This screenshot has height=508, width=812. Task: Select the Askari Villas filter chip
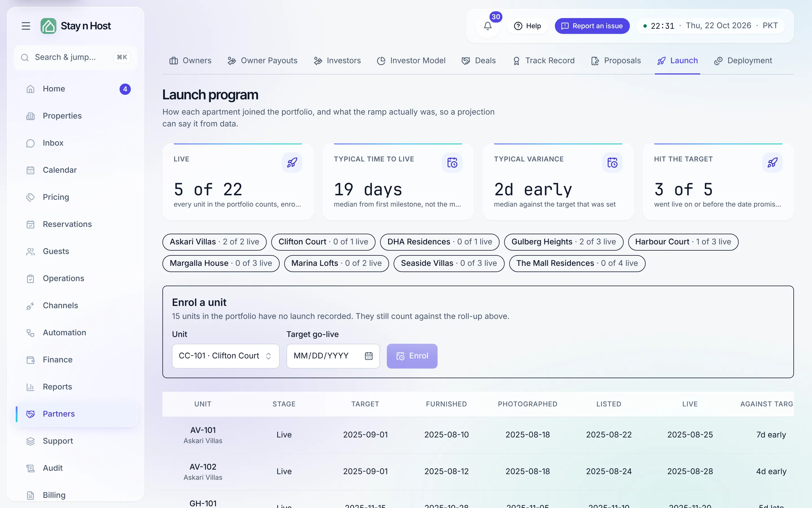point(214,242)
